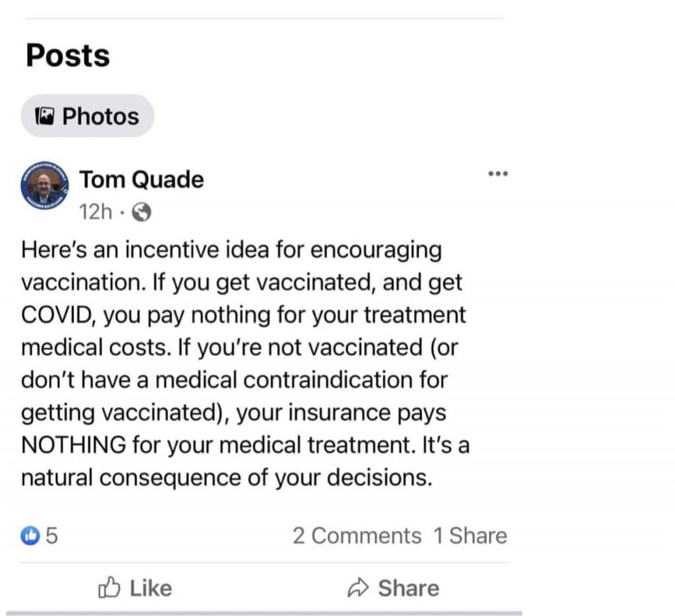View the 5 reactions count
This screenshot has width=675, height=616.
[x=52, y=536]
